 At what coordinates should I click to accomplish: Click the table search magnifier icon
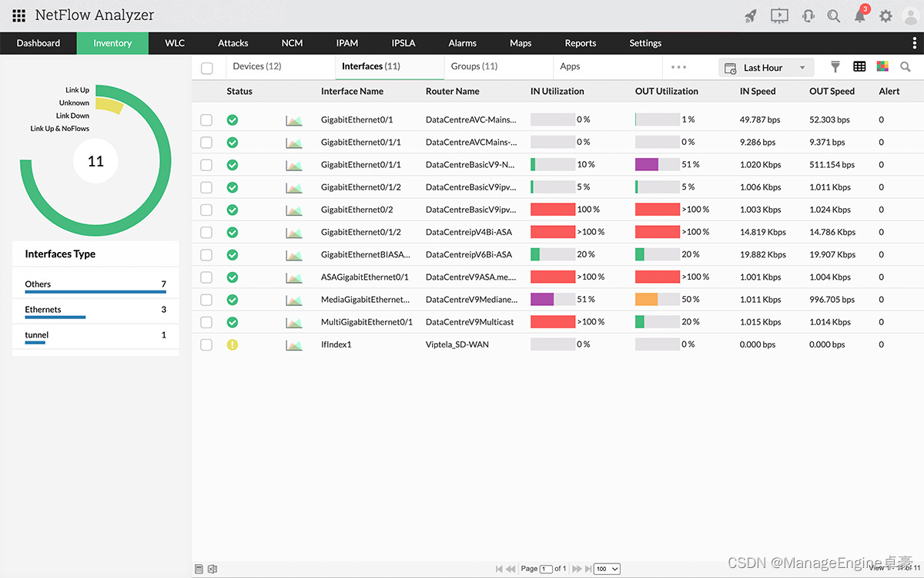coord(906,67)
